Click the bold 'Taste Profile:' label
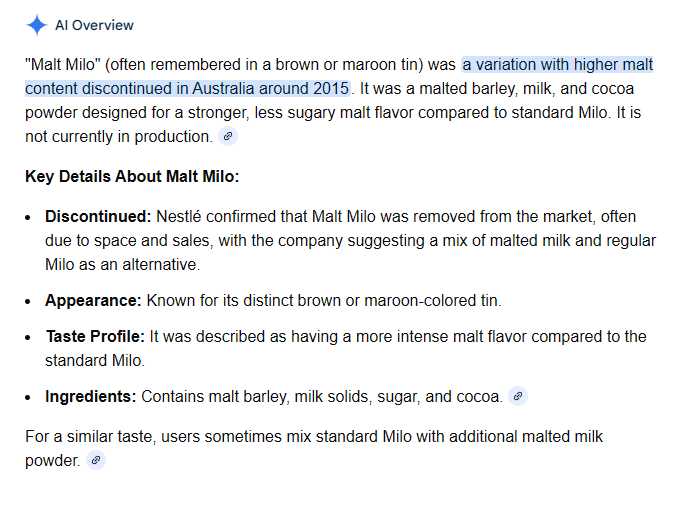678x515 pixels. 95,336
